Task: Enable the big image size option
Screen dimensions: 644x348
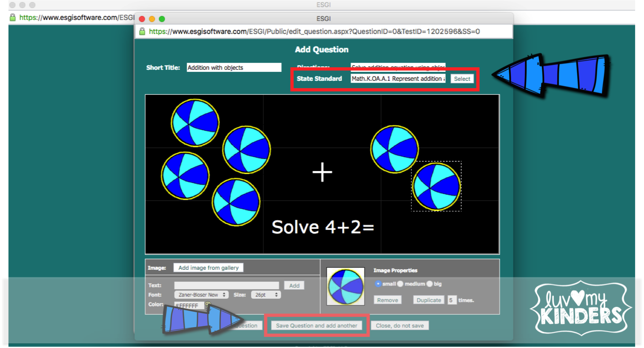Action: tap(429, 284)
